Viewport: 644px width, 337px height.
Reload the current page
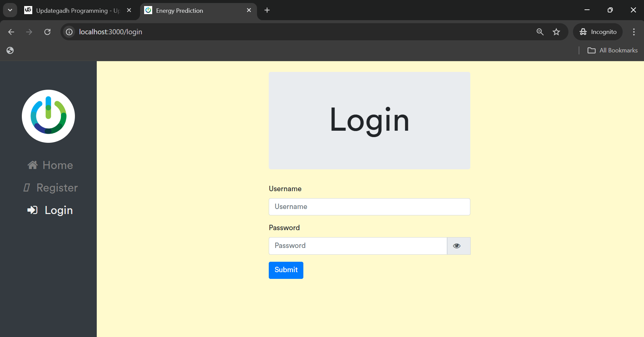[x=47, y=32]
